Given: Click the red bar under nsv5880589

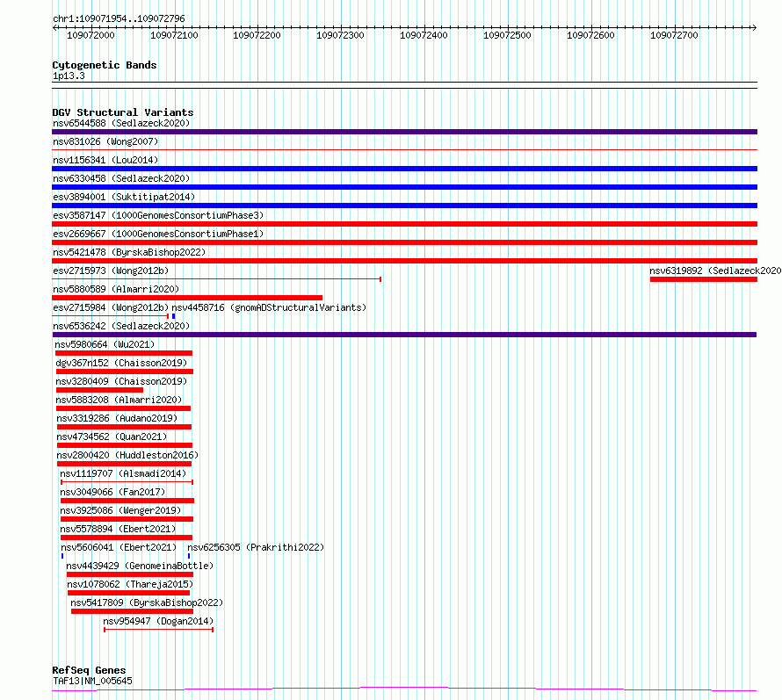Looking at the screenshot, I should (187, 298).
